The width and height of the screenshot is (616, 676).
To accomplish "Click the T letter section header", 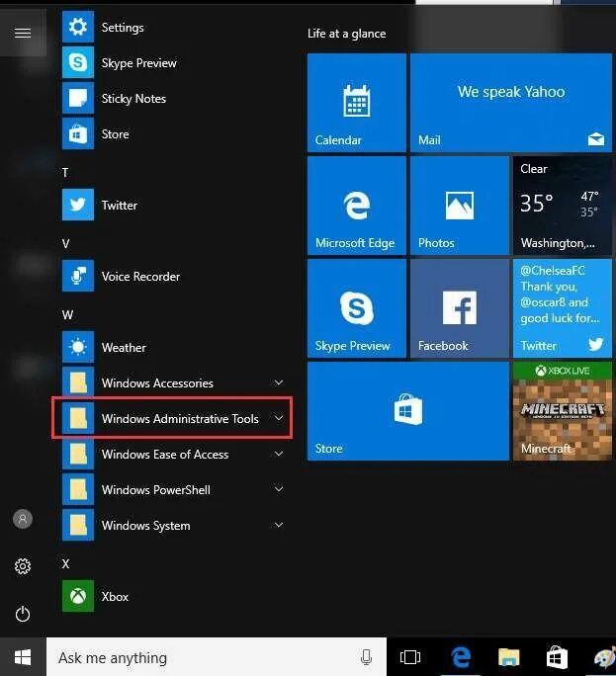I will tap(65, 173).
